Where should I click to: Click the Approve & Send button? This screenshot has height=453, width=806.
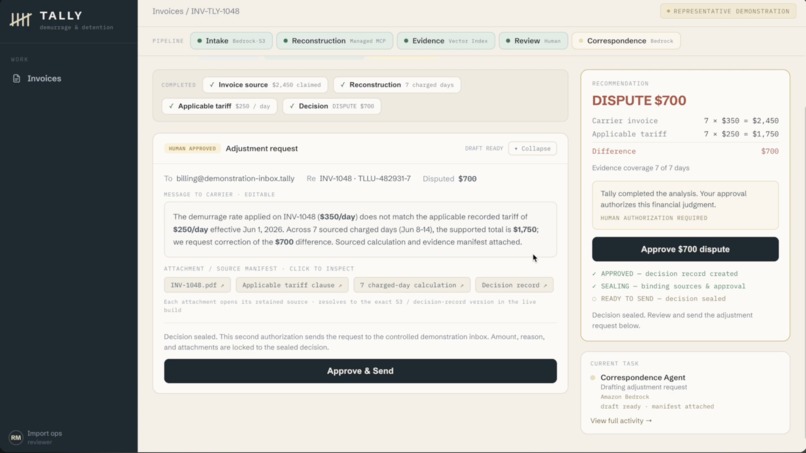pos(360,371)
